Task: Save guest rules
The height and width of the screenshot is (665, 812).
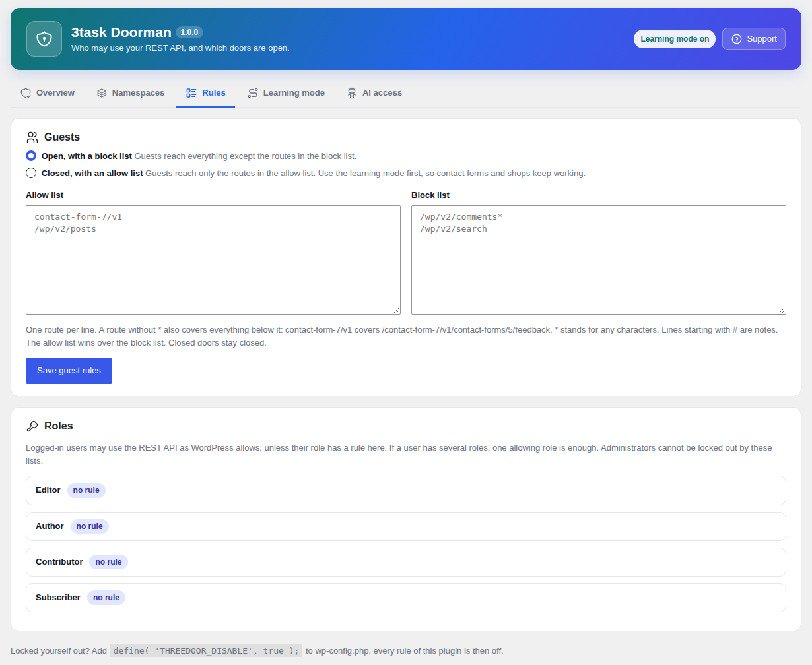Action: coord(69,371)
